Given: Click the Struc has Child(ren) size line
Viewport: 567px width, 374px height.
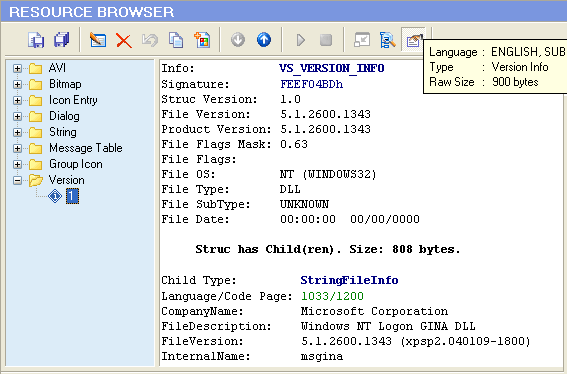Looking at the screenshot, I should point(328,249).
